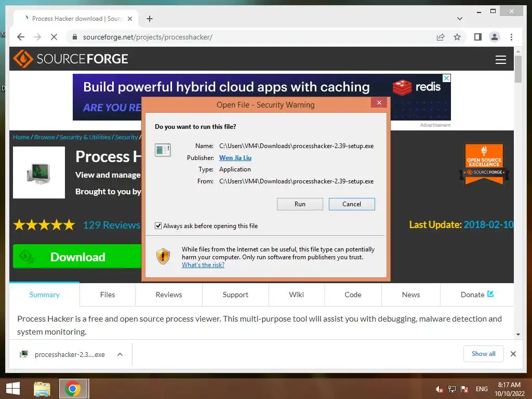Select the Summary tab
Viewport: 532px width, 399px height.
pos(45,295)
